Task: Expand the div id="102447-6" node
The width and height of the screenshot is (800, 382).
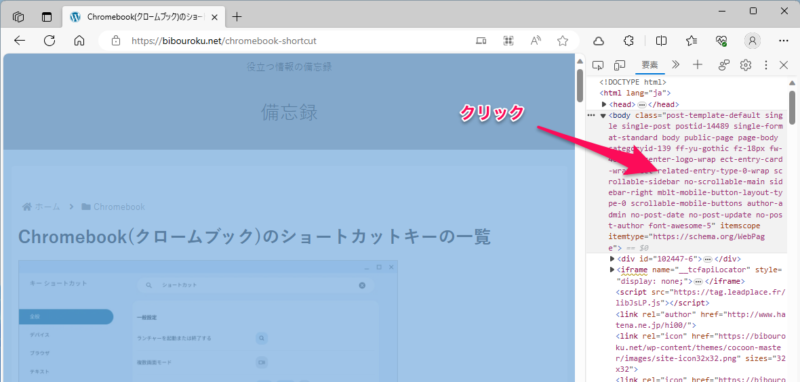Action: [612, 259]
